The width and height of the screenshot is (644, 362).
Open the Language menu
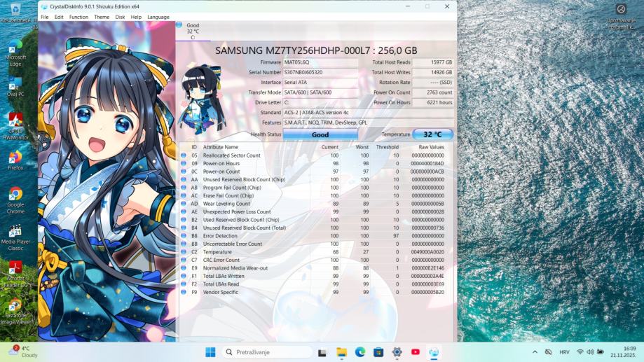pyautogui.click(x=158, y=18)
